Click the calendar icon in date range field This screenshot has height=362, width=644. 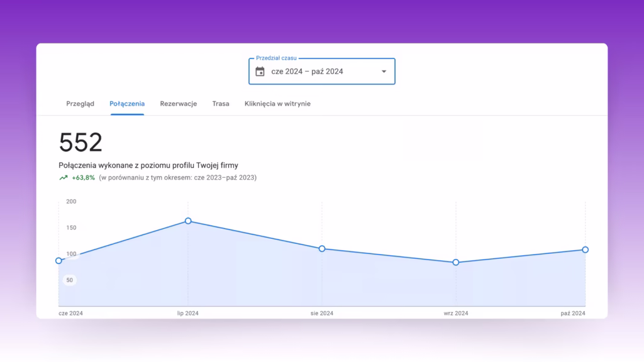pyautogui.click(x=260, y=72)
